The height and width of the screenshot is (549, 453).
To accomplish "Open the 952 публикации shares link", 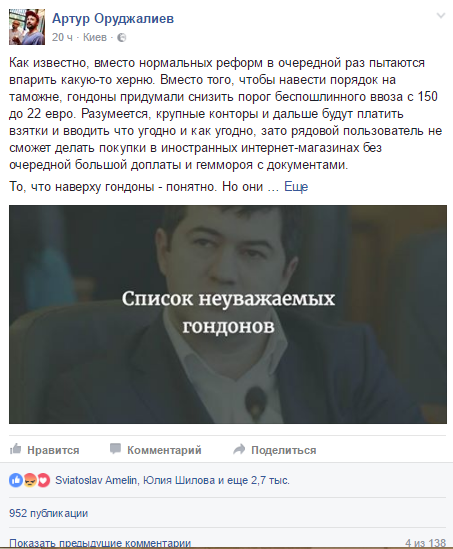I will point(49,513).
